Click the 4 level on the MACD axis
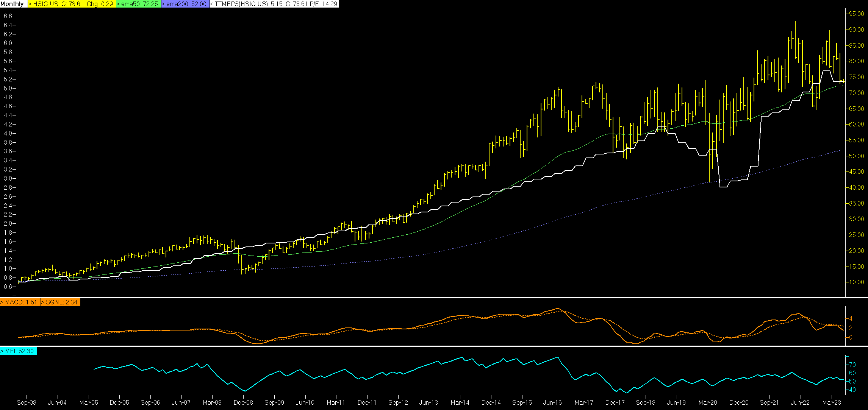The width and height of the screenshot is (868, 410). [x=851, y=318]
